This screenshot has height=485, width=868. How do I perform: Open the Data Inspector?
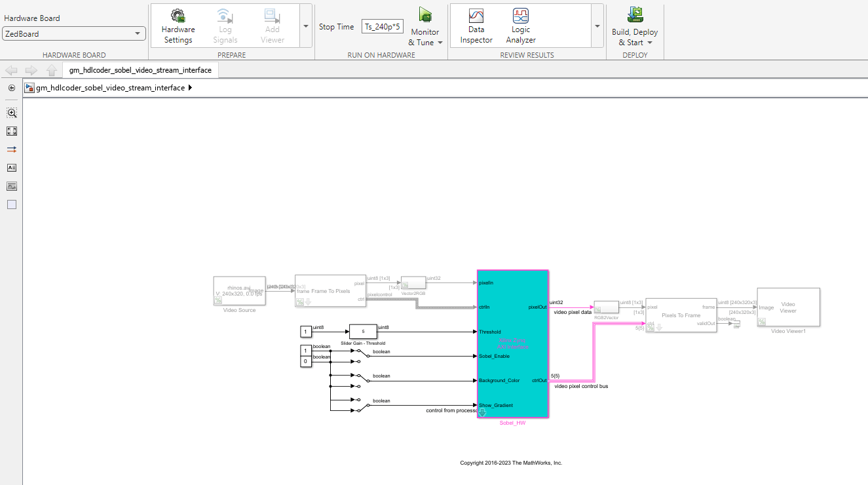(476, 26)
